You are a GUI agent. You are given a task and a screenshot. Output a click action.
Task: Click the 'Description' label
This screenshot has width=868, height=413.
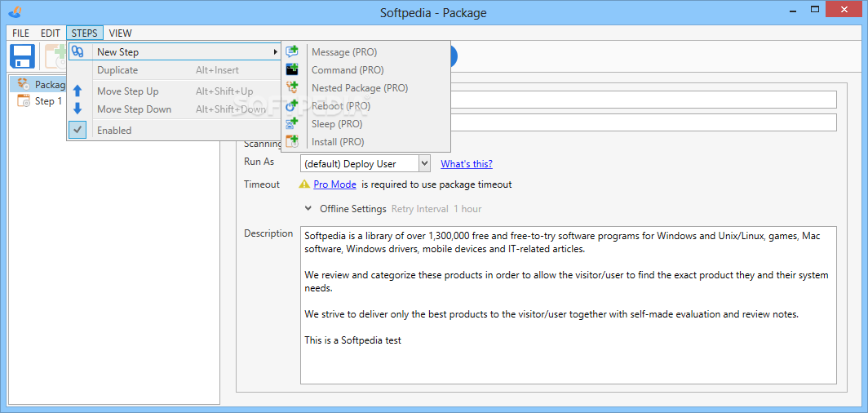coord(268,233)
